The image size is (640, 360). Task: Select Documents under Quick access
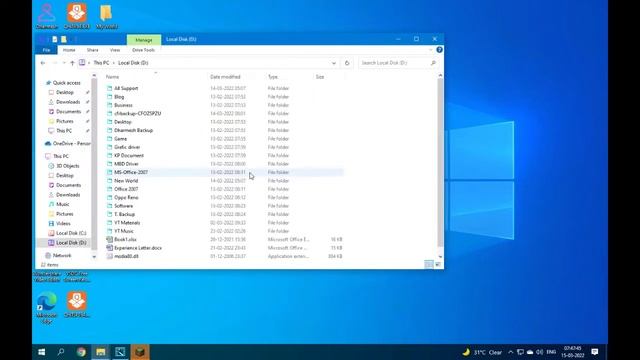pyautogui.click(x=69, y=111)
